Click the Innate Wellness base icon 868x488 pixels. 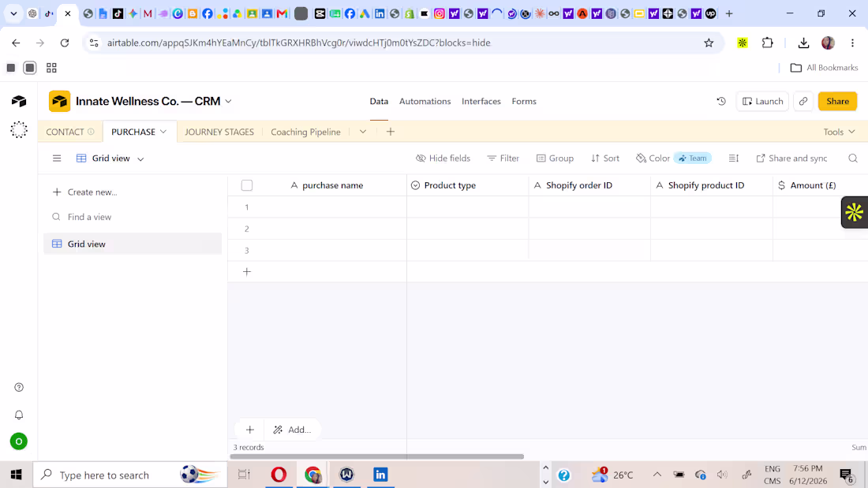pos(59,101)
